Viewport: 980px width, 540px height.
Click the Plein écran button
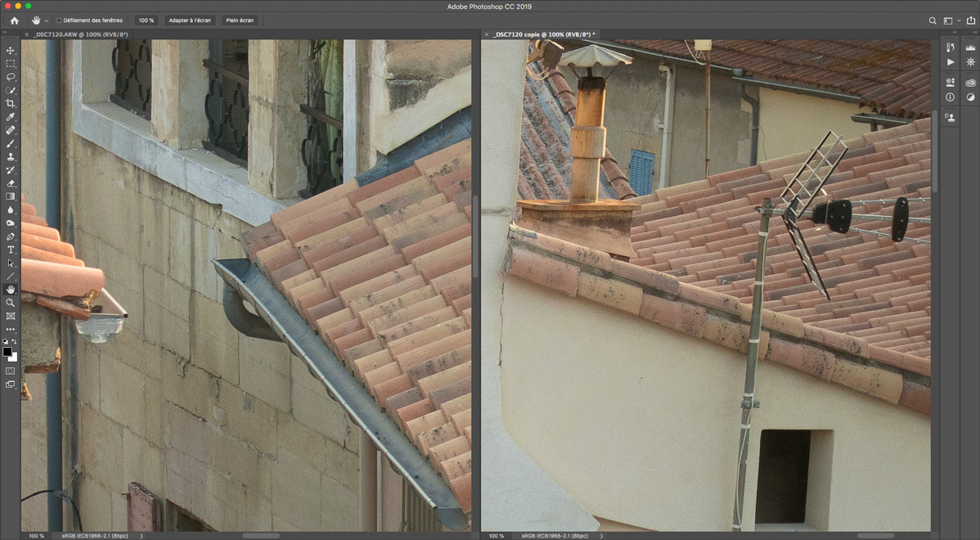(x=240, y=20)
